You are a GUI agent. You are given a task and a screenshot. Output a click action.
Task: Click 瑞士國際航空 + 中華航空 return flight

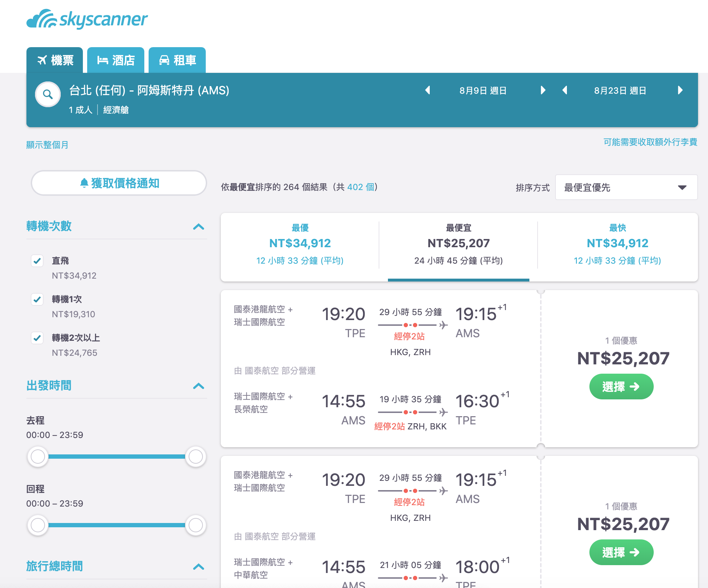pyautogui.click(x=263, y=568)
